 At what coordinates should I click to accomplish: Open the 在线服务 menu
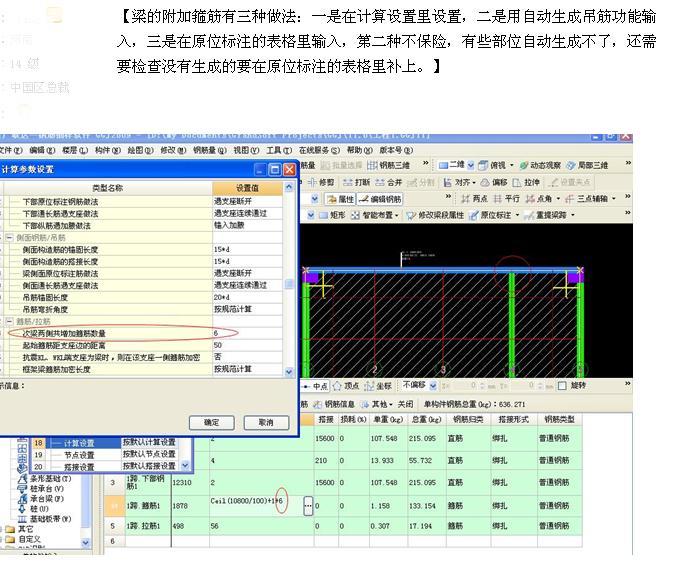pos(319,150)
